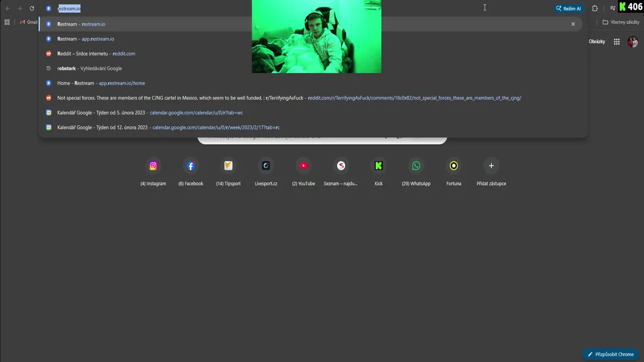Open the Extensions puzzle icon
The image size is (644, 362).
tap(595, 9)
